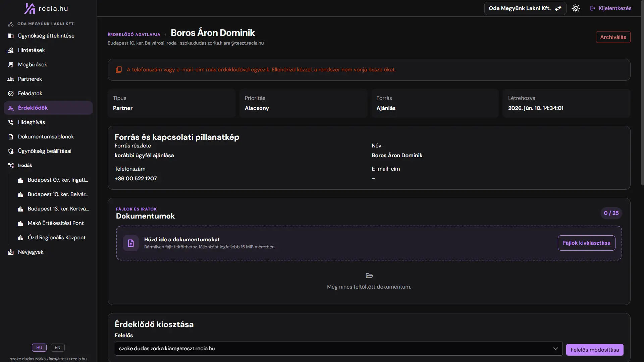
Task: Switch language to EN
Action: 58,348
